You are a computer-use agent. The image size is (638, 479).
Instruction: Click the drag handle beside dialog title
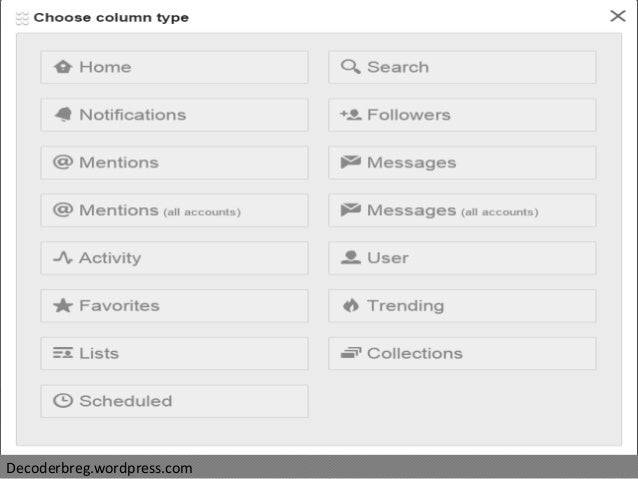[23, 18]
